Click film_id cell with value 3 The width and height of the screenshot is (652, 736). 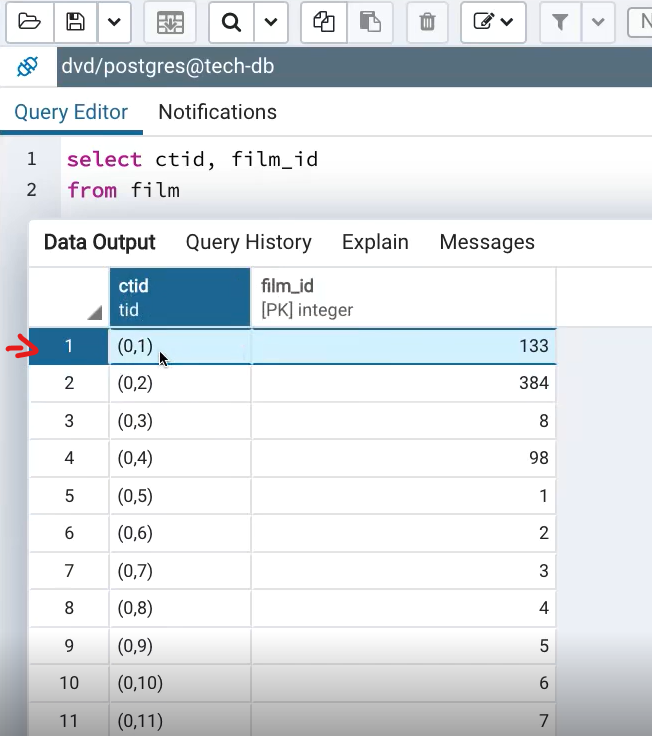[x=404, y=571]
